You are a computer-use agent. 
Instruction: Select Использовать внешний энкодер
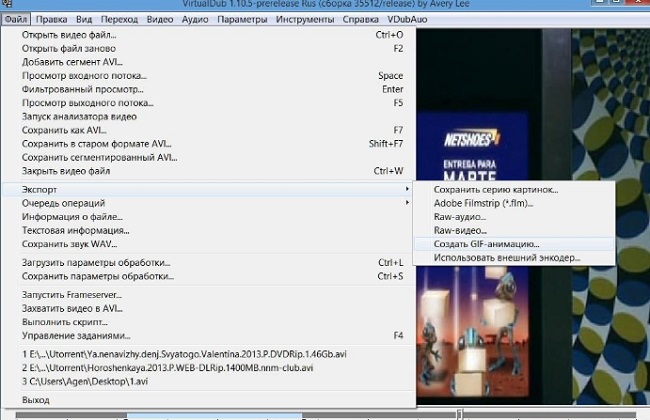pyautogui.click(x=507, y=258)
